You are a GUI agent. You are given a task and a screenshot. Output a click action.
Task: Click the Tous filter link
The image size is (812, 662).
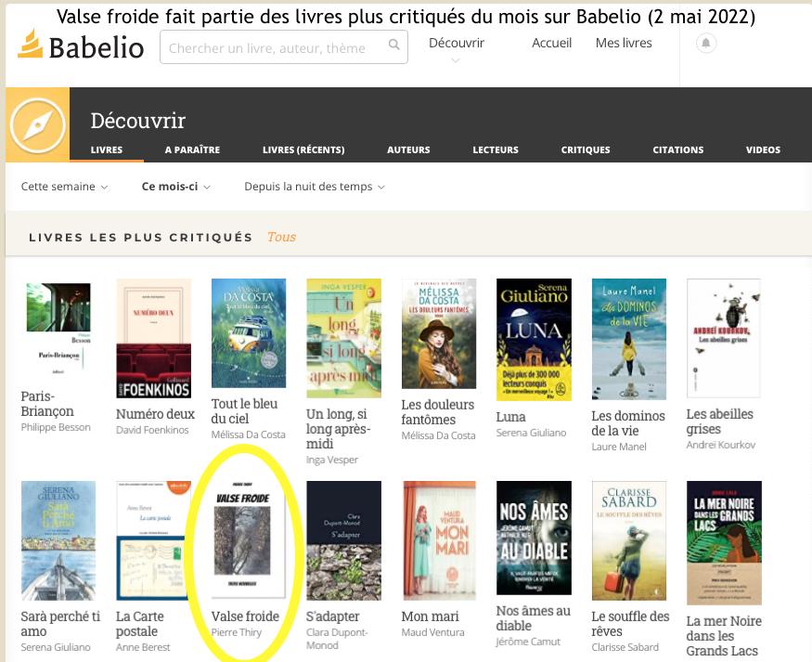pyautogui.click(x=281, y=237)
